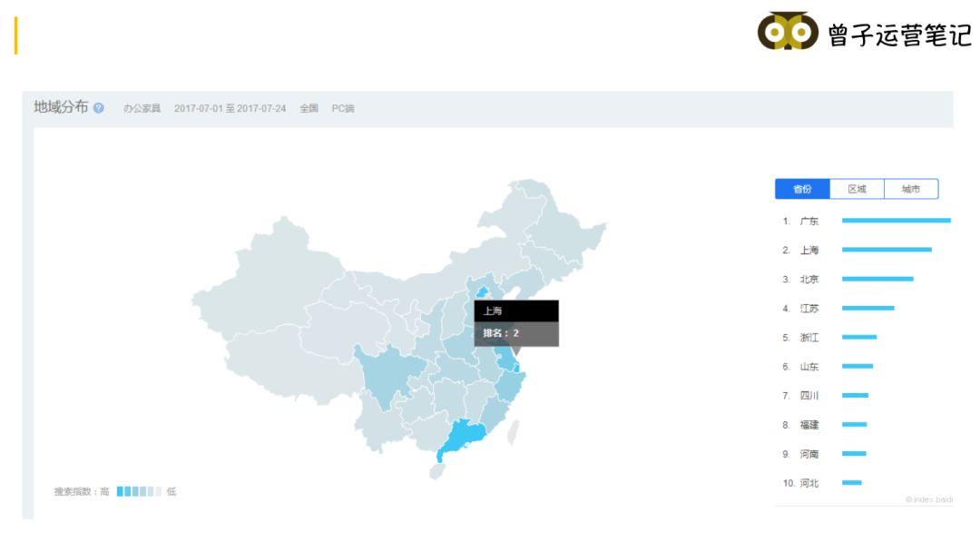This screenshot has width=980, height=552.
Task: Click the 江苏 ranking row label
Action: [808, 308]
